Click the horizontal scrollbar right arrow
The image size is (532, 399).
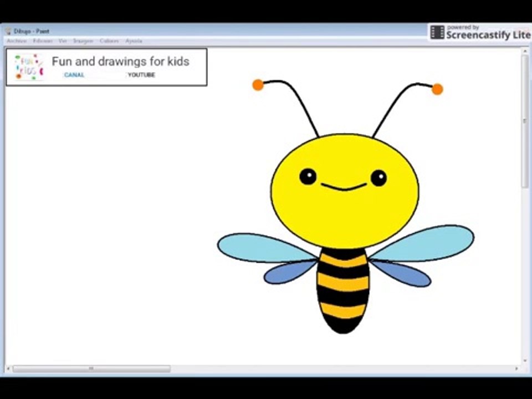(516, 369)
